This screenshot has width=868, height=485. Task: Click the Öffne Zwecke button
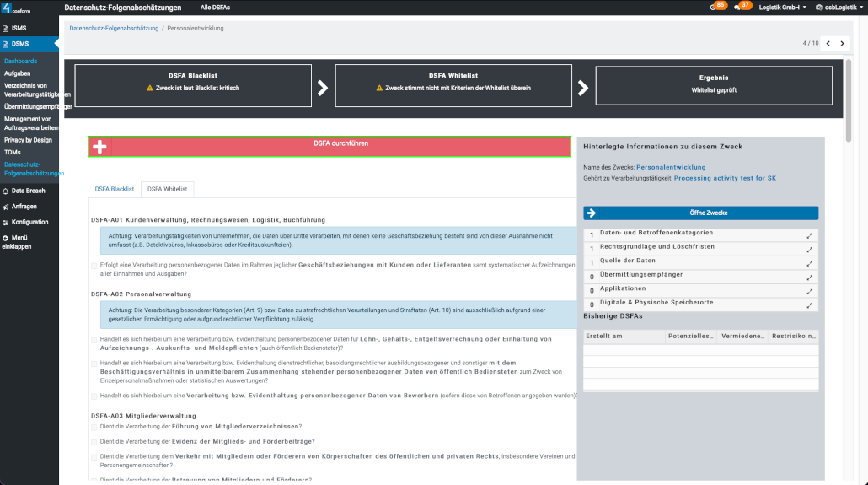coord(700,213)
